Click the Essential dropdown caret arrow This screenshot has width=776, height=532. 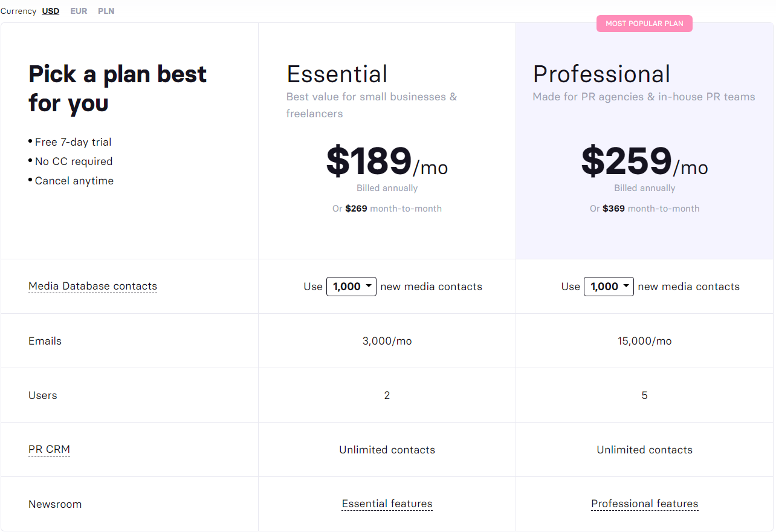pos(369,286)
